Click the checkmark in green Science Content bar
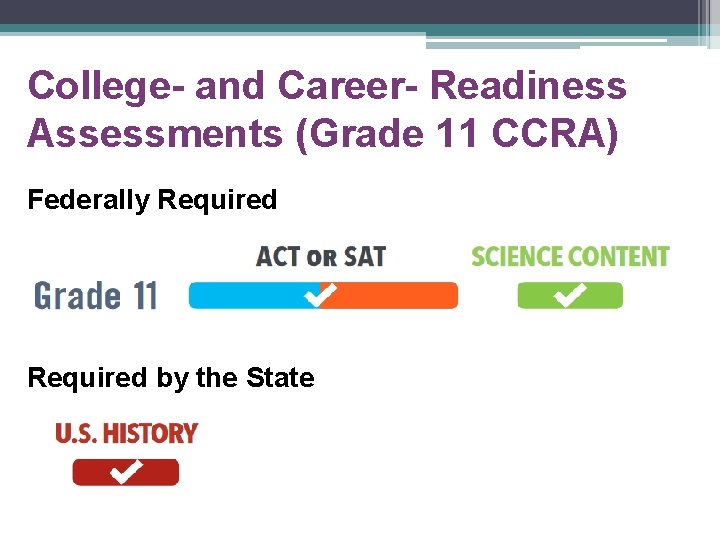720x540 pixels. (x=570, y=295)
